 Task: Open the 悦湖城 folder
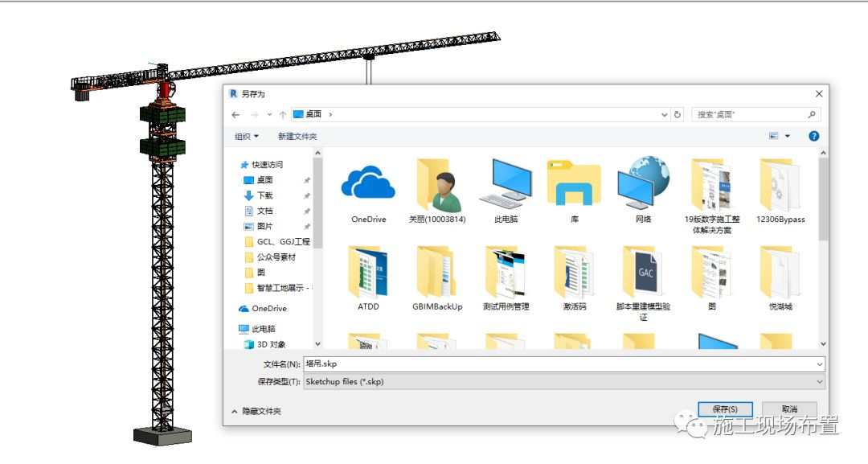click(780, 278)
